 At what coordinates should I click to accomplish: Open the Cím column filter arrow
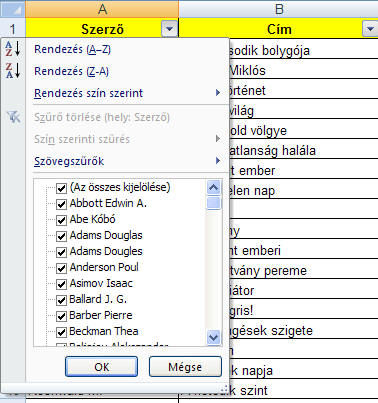(370, 29)
